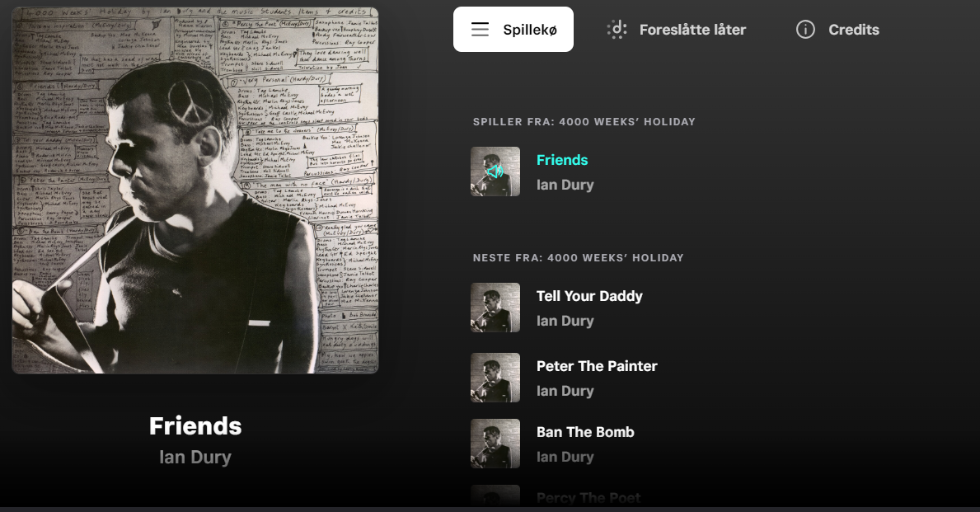
Task: Select Ban The Bomb album thumbnail
Action: tap(495, 444)
